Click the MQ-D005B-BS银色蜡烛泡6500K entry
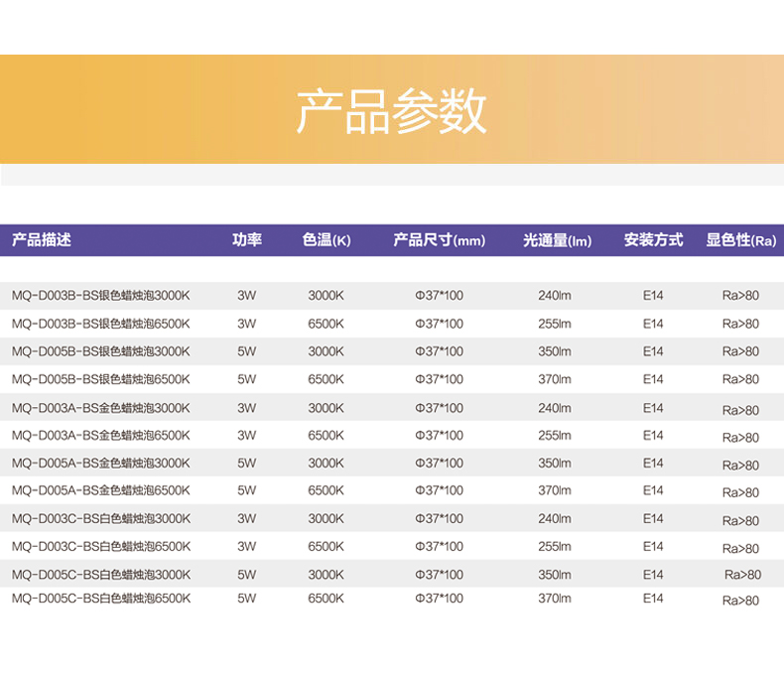Image resolution: width=784 pixels, height=675 pixels. (100, 379)
